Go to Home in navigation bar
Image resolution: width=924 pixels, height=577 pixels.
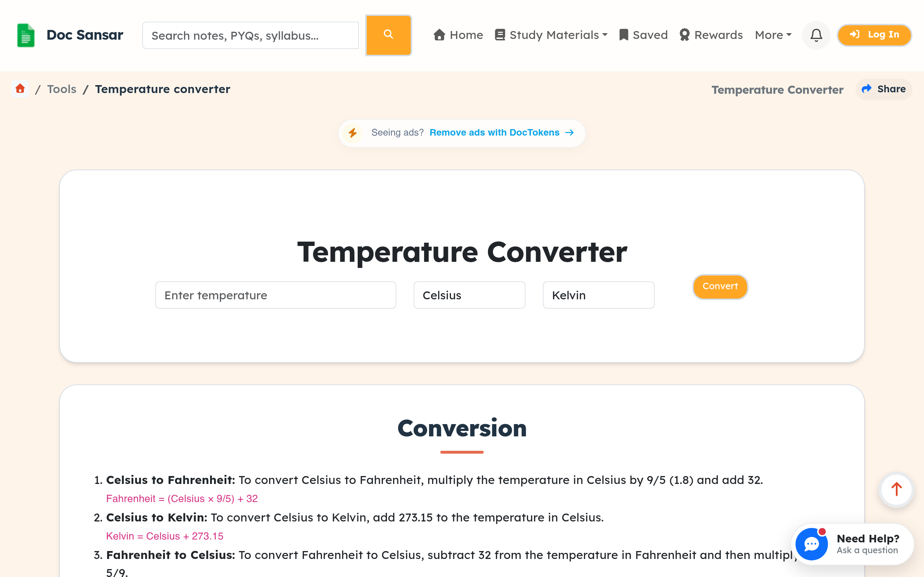coord(458,35)
